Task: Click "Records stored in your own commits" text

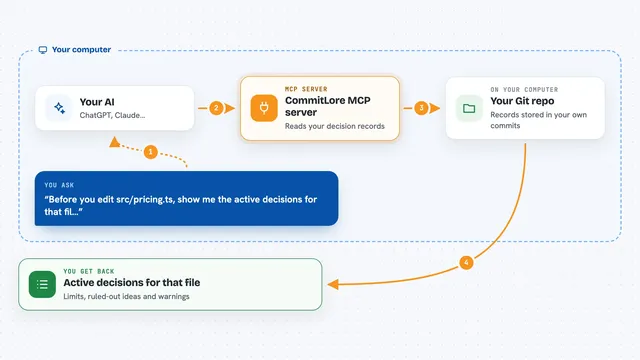Action: [x=539, y=120]
